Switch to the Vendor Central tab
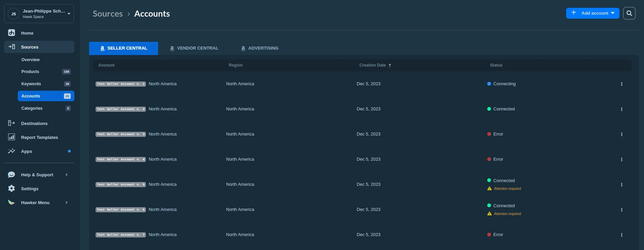Viewport: 644px width, 250px height. click(194, 48)
